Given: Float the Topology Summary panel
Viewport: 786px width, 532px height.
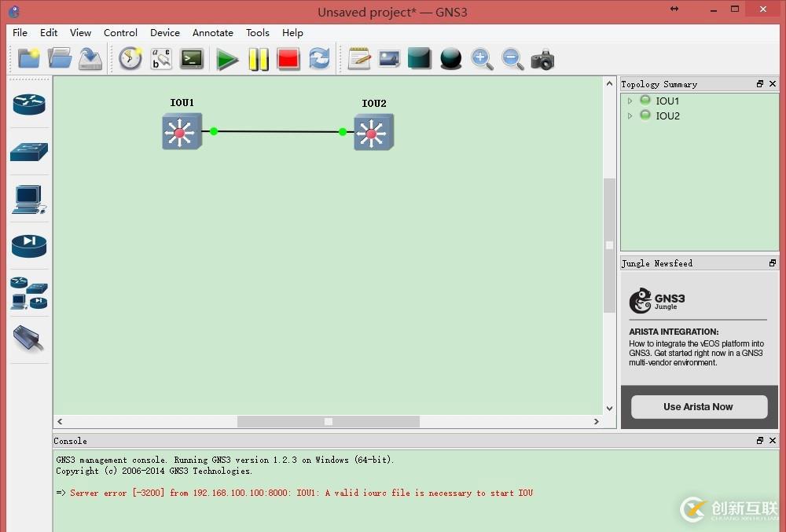Looking at the screenshot, I should click(x=760, y=83).
